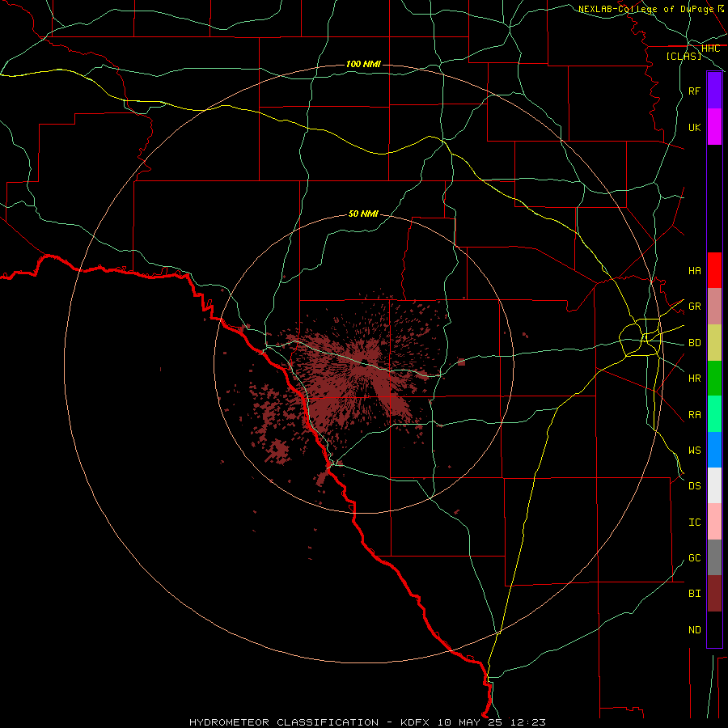Click the BD legend label

click(x=694, y=342)
